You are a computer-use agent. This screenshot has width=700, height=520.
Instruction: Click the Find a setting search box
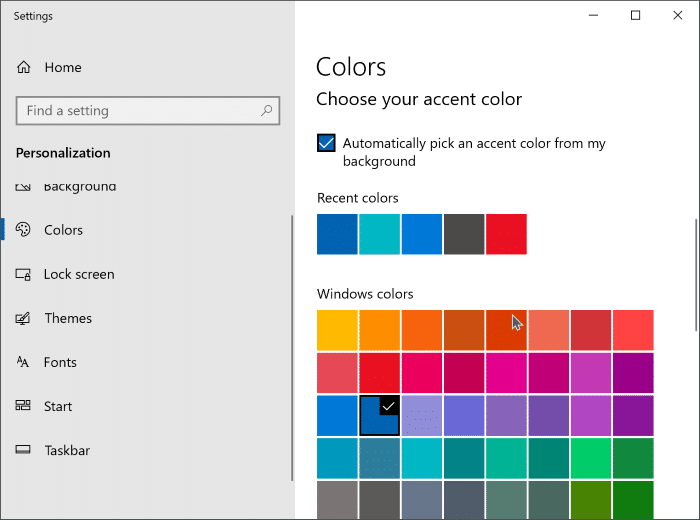(x=148, y=110)
